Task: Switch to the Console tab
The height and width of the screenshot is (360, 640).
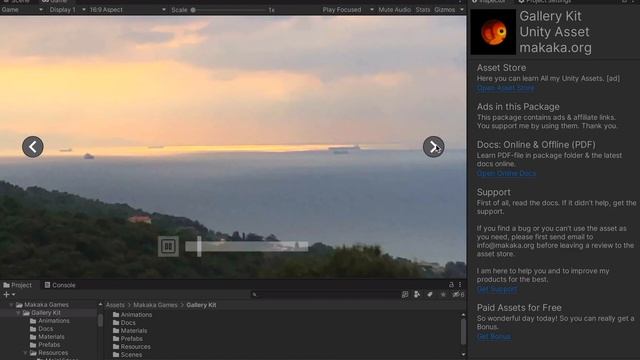Action: click(60, 285)
